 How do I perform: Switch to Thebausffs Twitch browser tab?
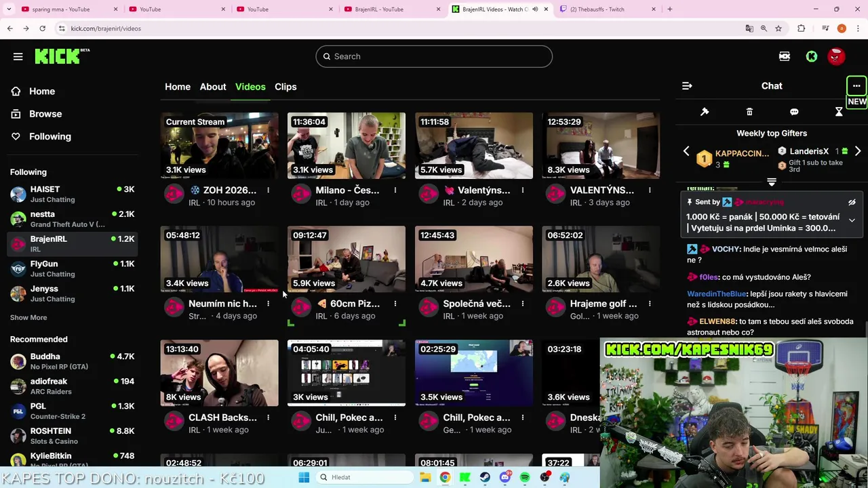pyautogui.click(x=607, y=9)
